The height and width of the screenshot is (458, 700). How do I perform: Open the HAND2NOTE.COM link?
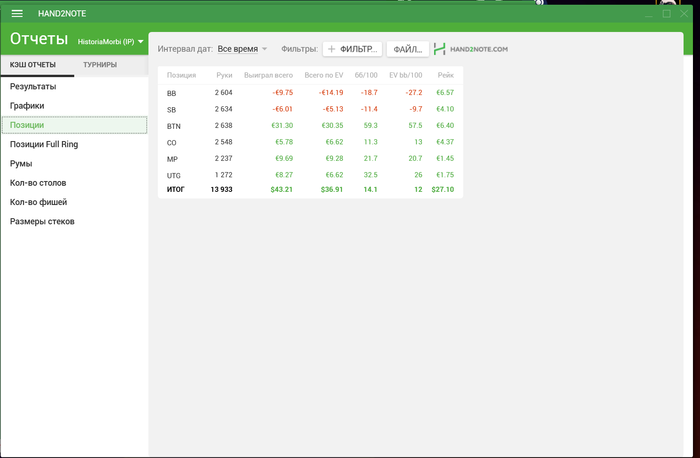pyautogui.click(x=479, y=49)
